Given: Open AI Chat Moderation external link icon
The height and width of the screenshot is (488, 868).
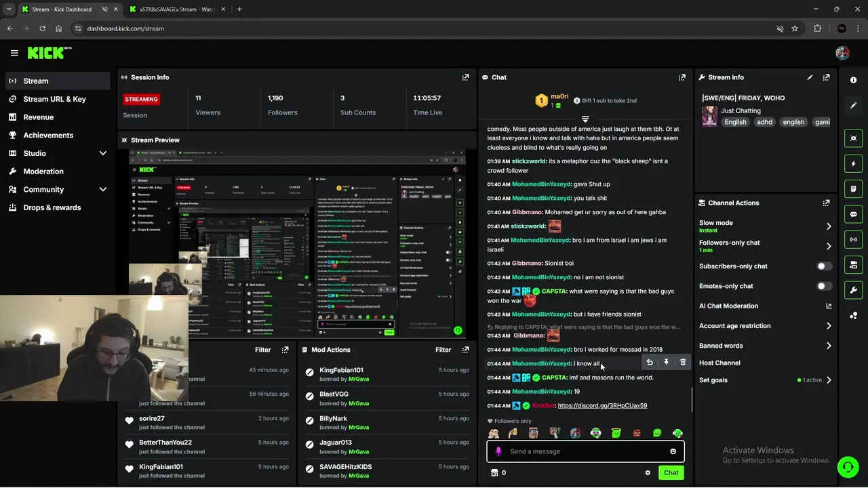Looking at the screenshot, I should pos(829,306).
